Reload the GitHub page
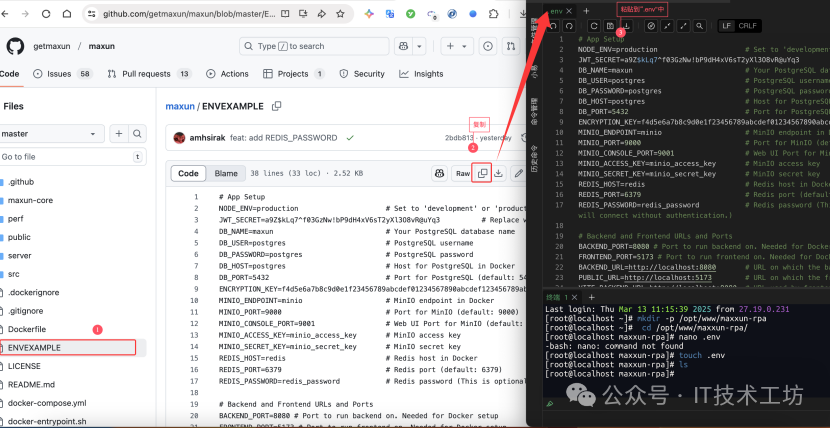This screenshot has width=830, height=428. (x=46, y=14)
